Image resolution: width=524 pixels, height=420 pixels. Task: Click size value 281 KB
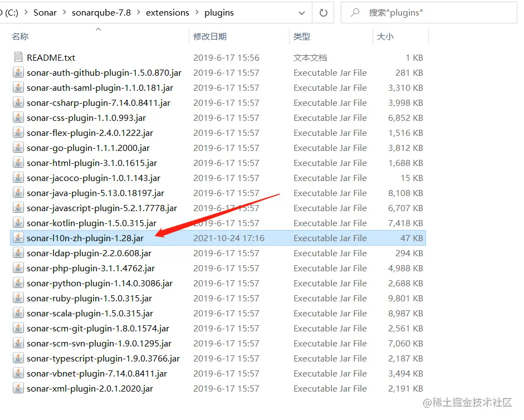point(409,72)
